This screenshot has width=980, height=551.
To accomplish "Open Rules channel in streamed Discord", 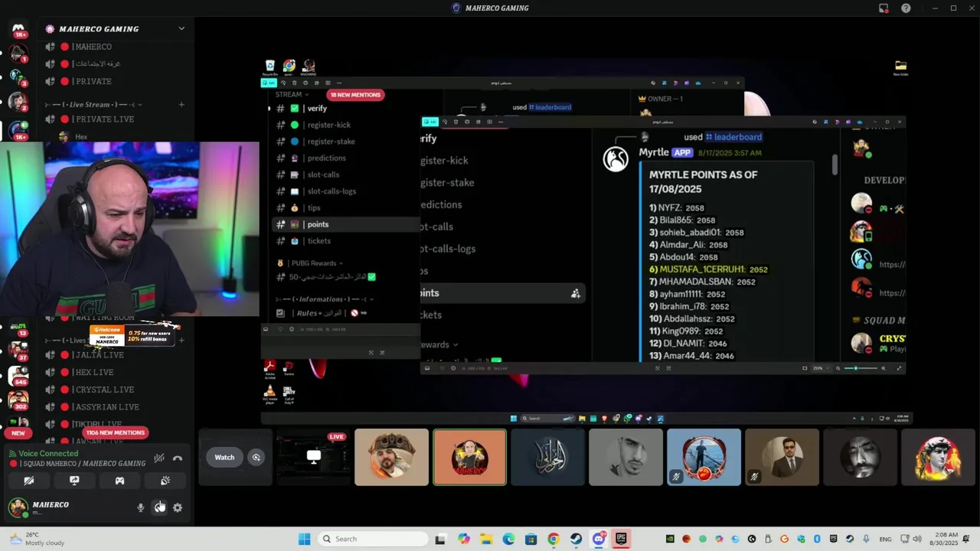I will (x=322, y=313).
